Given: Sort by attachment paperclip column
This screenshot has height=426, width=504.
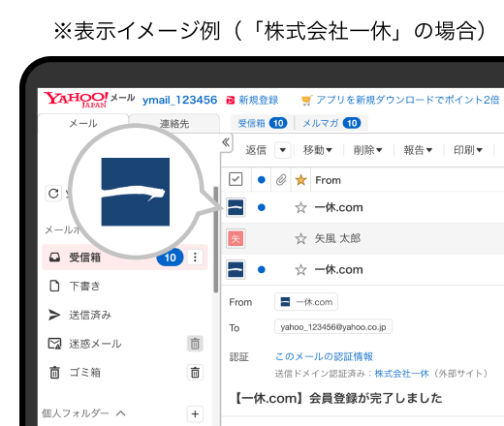Looking at the screenshot, I should pos(281,180).
